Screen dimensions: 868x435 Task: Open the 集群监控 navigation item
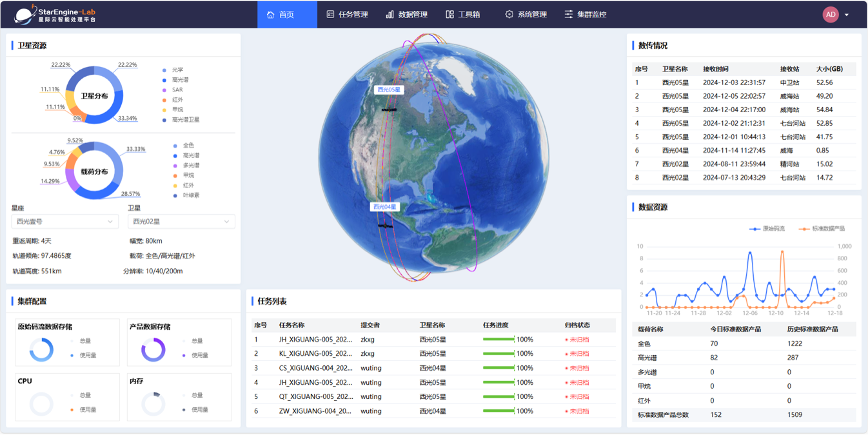[586, 14]
